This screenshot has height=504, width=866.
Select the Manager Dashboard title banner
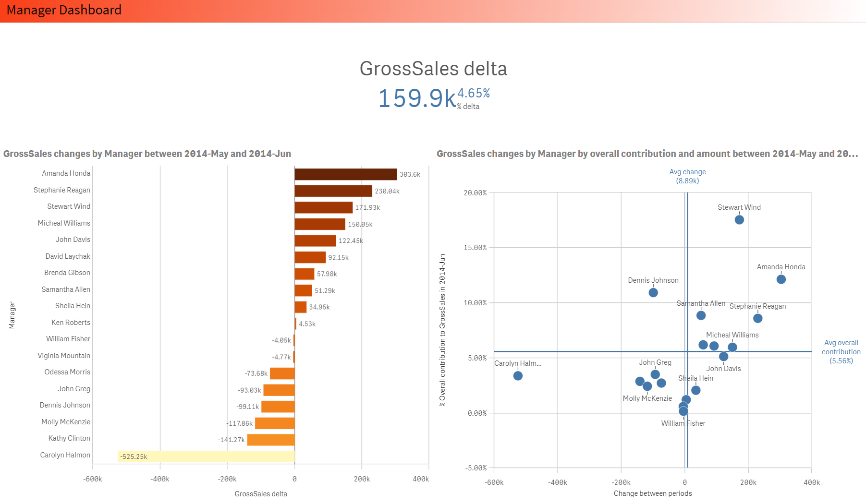pyautogui.click(x=64, y=10)
